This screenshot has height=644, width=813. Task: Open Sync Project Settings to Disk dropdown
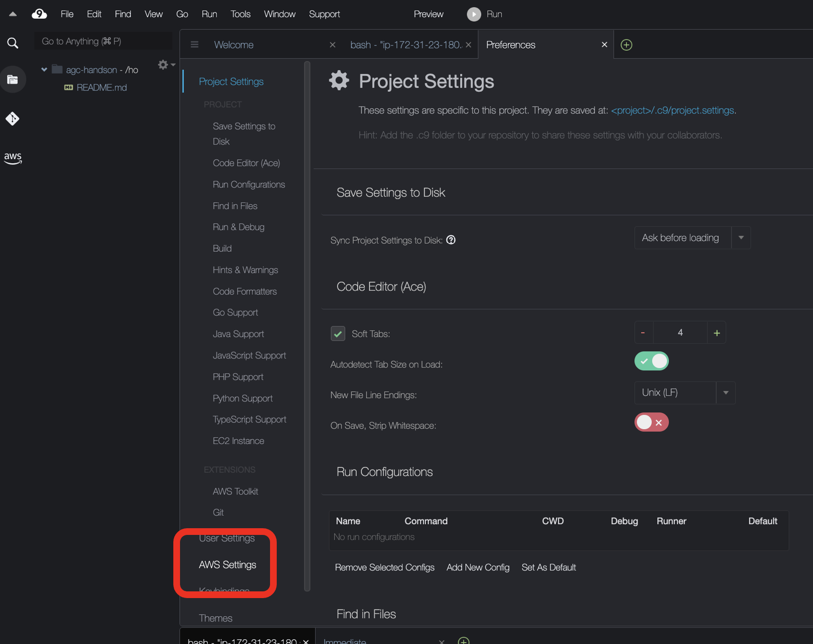tap(692, 238)
